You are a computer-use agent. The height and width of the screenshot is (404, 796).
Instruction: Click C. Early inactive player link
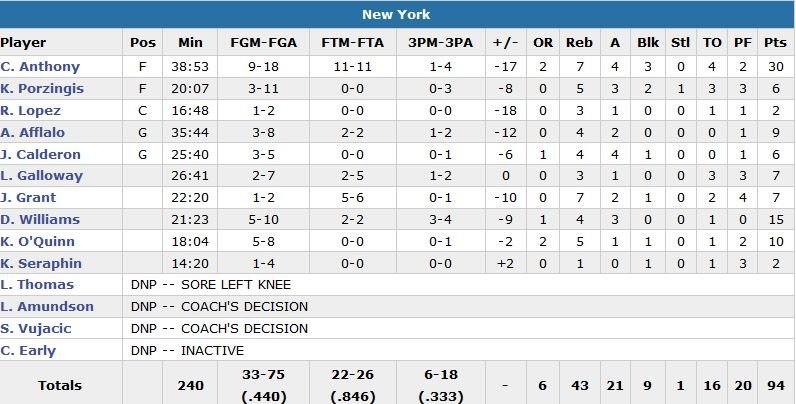pyautogui.click(x=29, y=351)
